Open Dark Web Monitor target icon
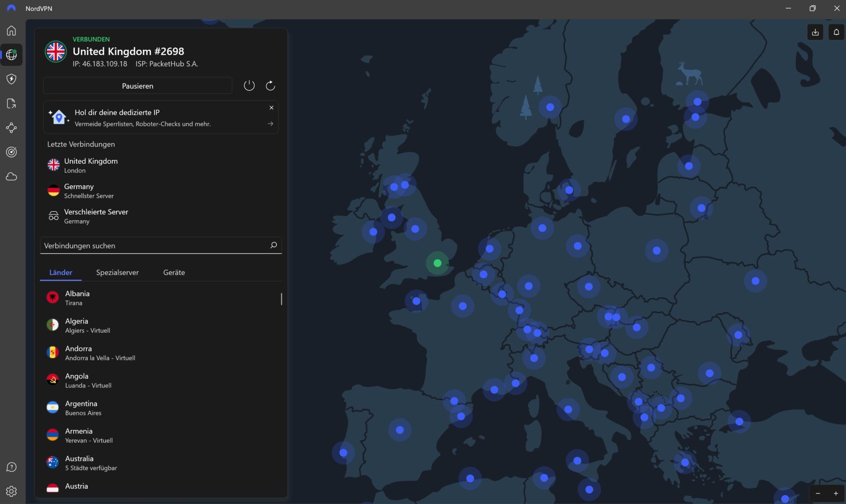 pyautogui.click(x=11, y=152)
